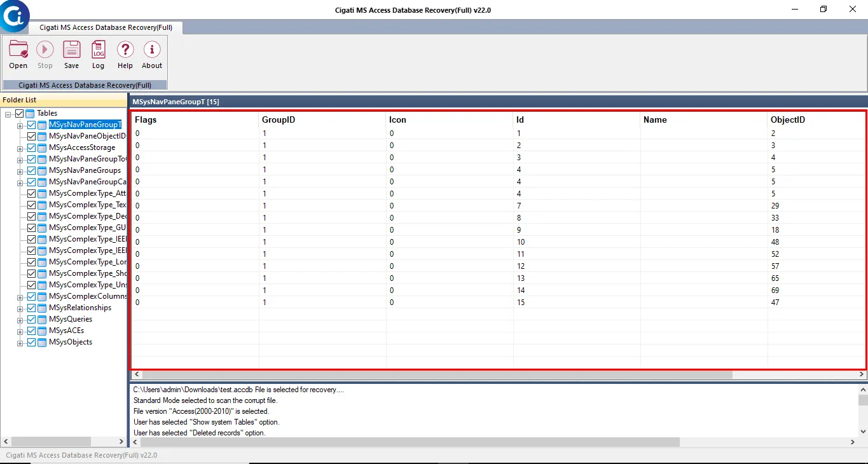868x464 pixels.
Task: Expand the MSysRelationships node
Action: tap(20, 308)
